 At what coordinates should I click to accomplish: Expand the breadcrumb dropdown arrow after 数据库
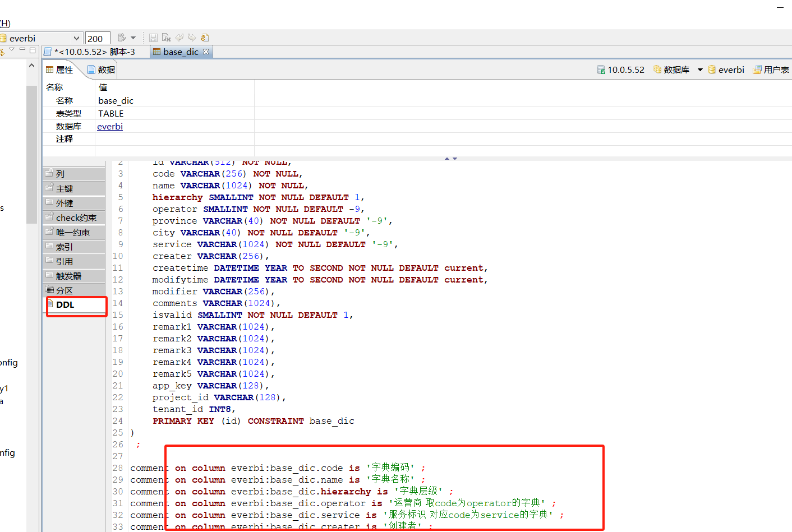[700, 70]
